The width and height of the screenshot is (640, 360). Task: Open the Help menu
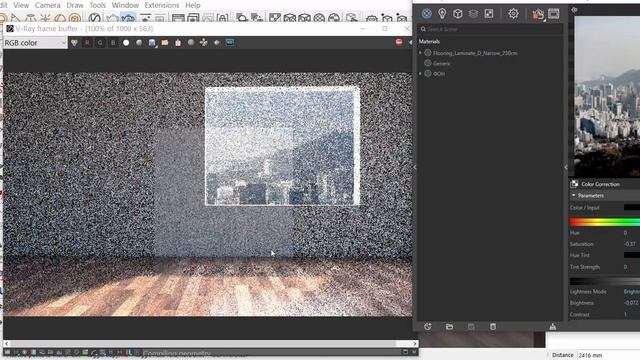(x=192, y=5)
